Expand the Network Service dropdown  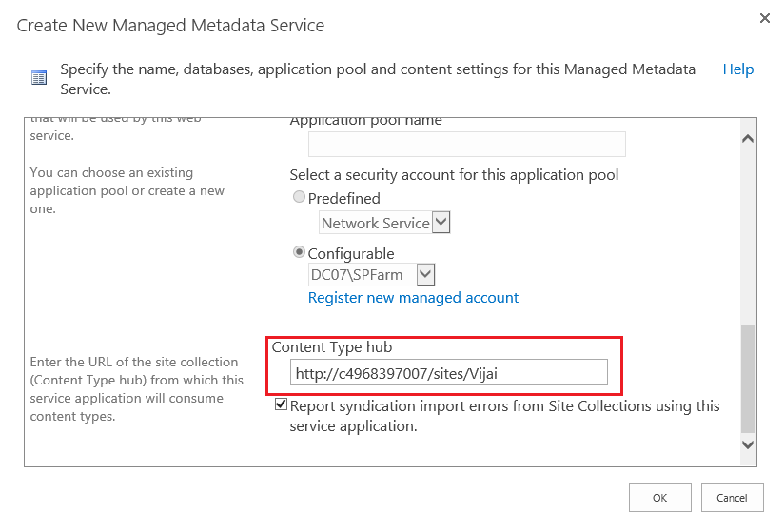tap(441, 223)
